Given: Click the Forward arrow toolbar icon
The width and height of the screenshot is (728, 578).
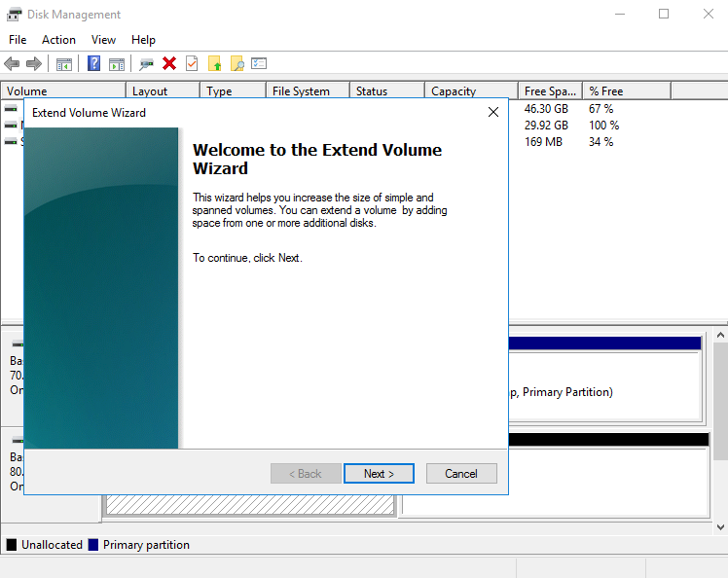Looking at the screenshot, I should point(34,63).
